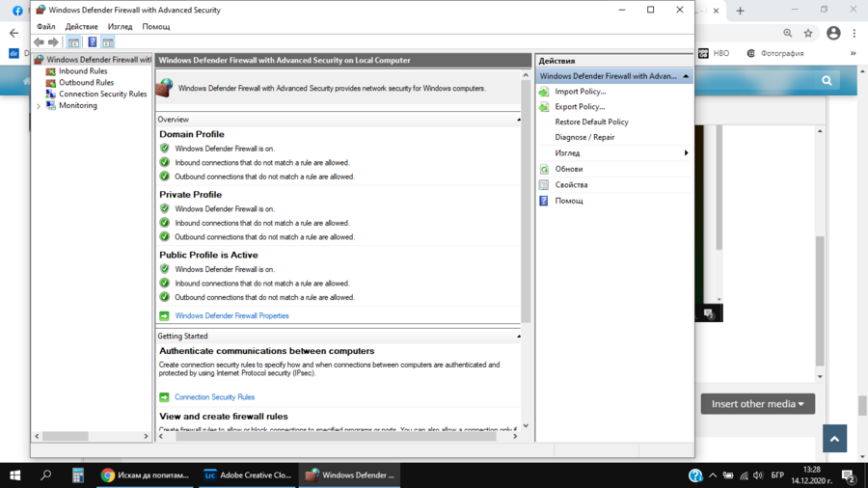Open the Действие menu
The width and height of the screenshot is (868, 488).
click(81, 27)
